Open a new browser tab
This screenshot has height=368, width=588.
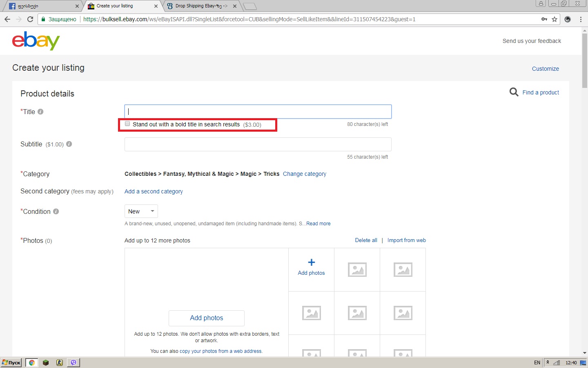pos(249,6)
